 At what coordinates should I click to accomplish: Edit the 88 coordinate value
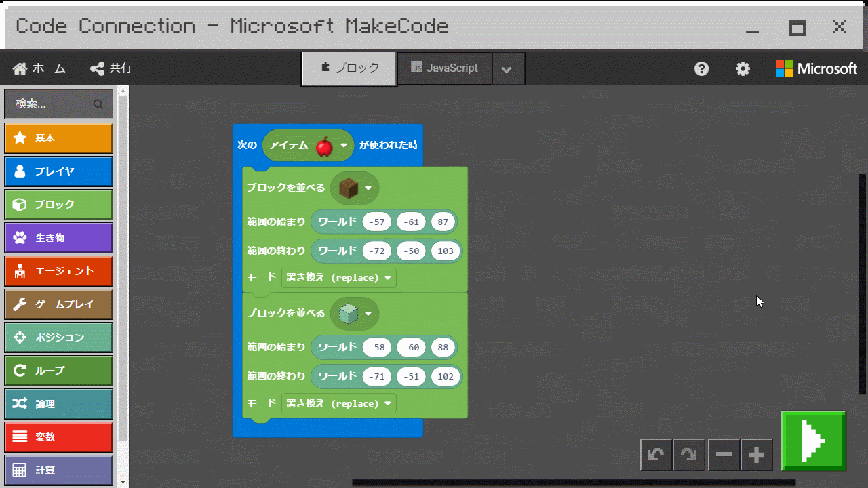point(443,348)
